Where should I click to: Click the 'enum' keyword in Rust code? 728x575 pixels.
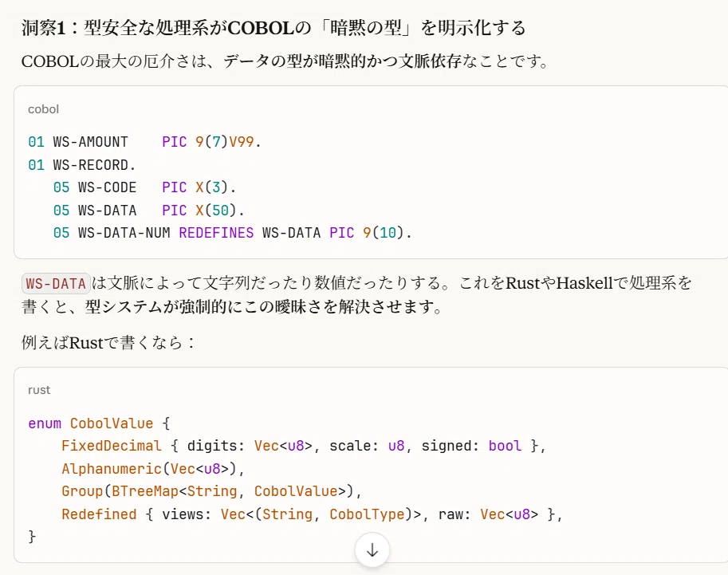point(45,423)
